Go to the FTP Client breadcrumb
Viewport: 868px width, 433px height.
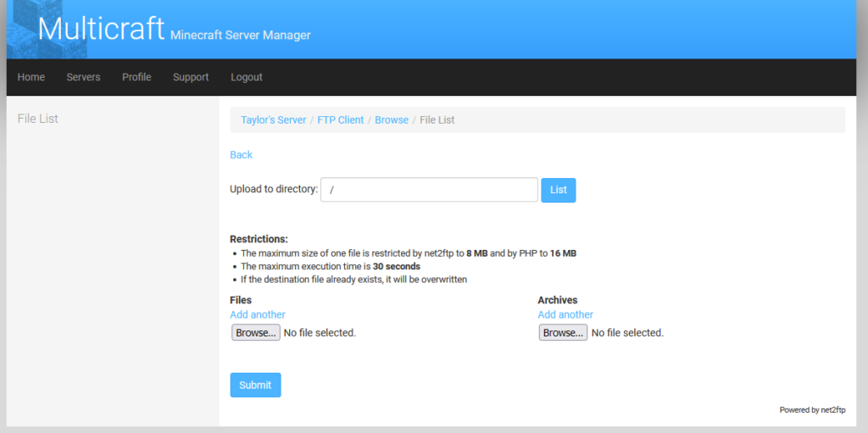click(x=341, y=120)
